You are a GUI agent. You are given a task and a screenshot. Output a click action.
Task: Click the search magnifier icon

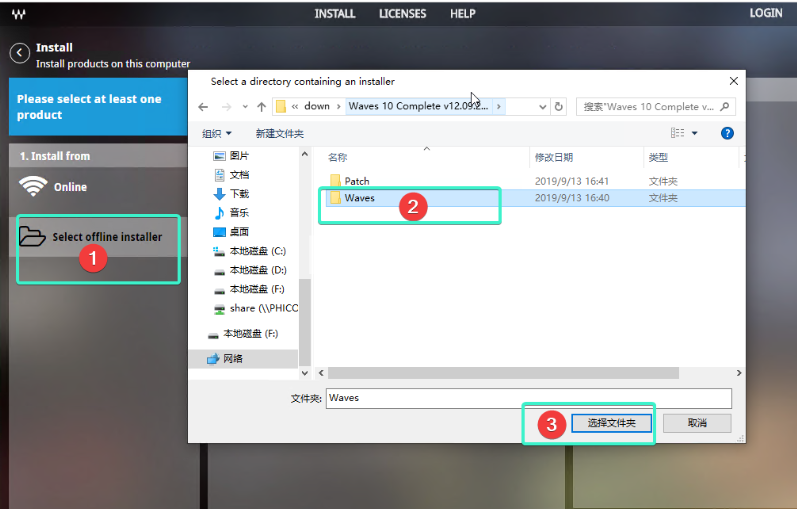(x=725, y=106)
